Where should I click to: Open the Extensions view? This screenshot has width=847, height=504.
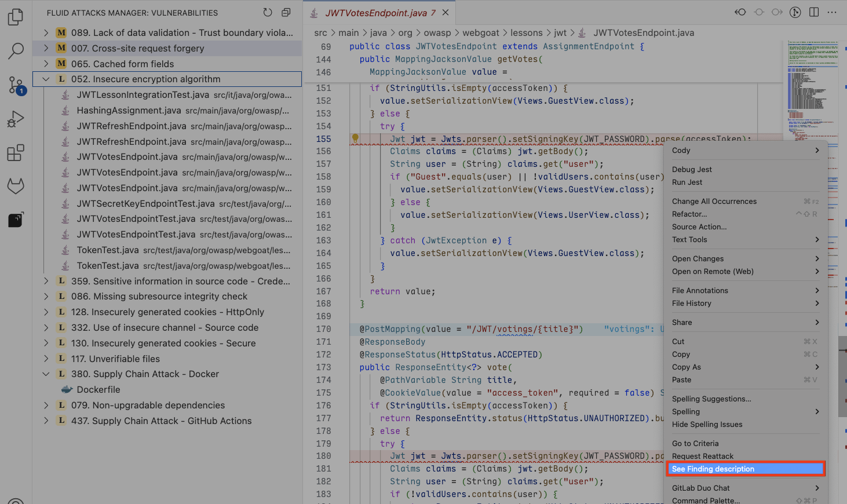click(16, 152)
